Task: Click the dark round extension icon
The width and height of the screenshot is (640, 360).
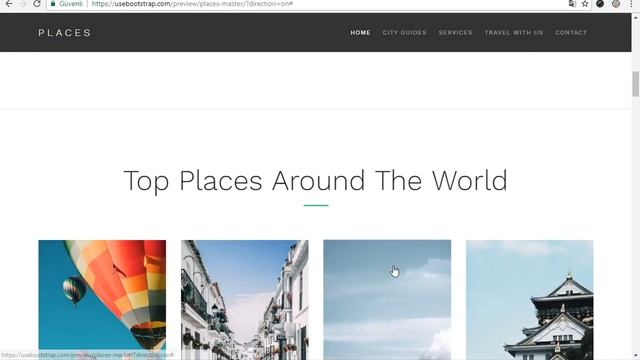Action: coord(600,4)
